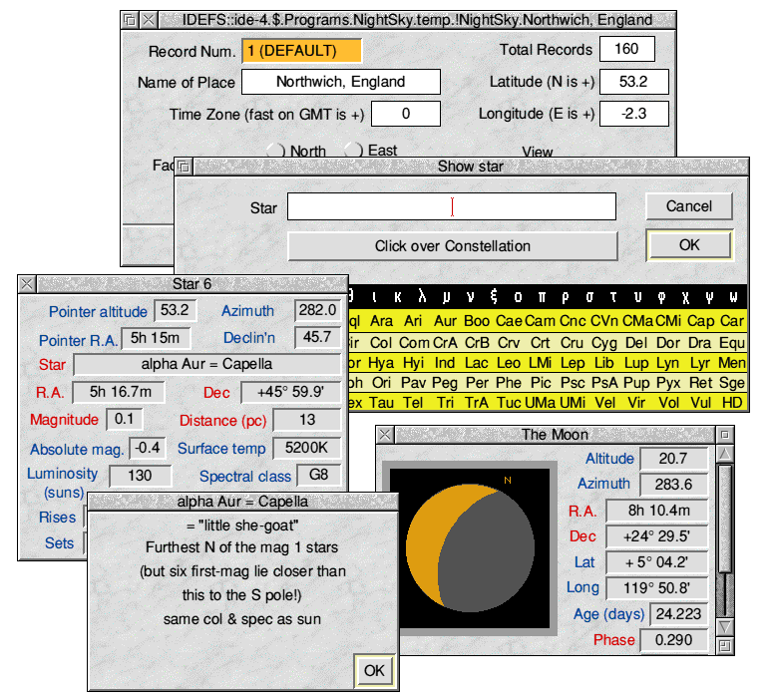774x700 pixels.
Task: Select the Cyg constellation
Action: [x=604, y=343]
